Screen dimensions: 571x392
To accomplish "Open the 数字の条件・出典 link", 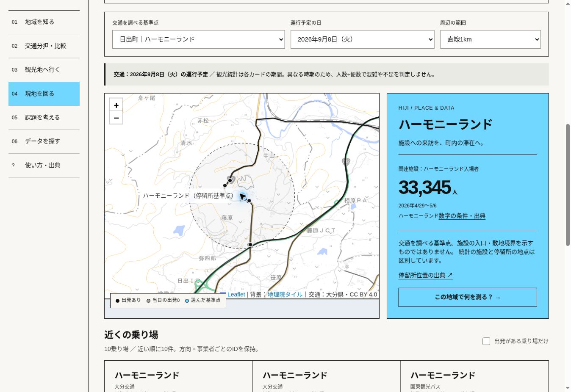I will 462,216.
